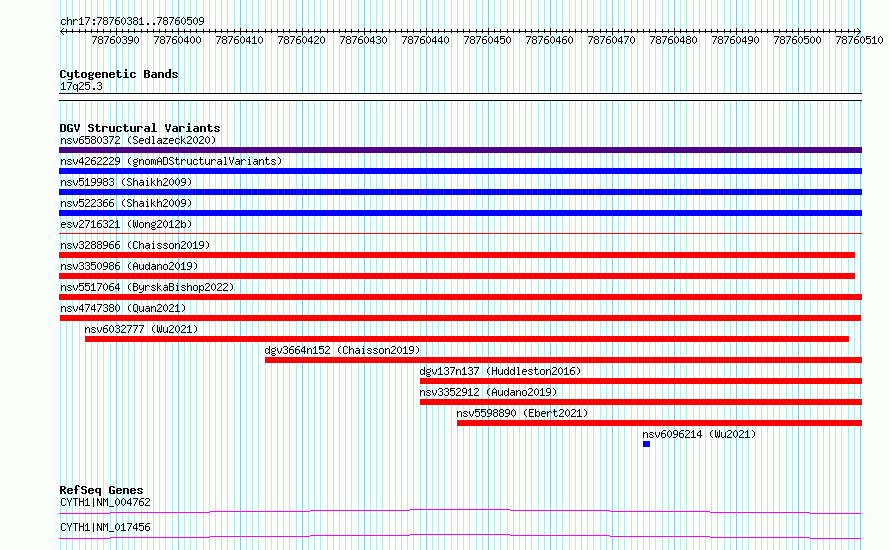Viewport: 890px width, 550px height.
Task: Click ruler position 78760510
Action: 859,40
